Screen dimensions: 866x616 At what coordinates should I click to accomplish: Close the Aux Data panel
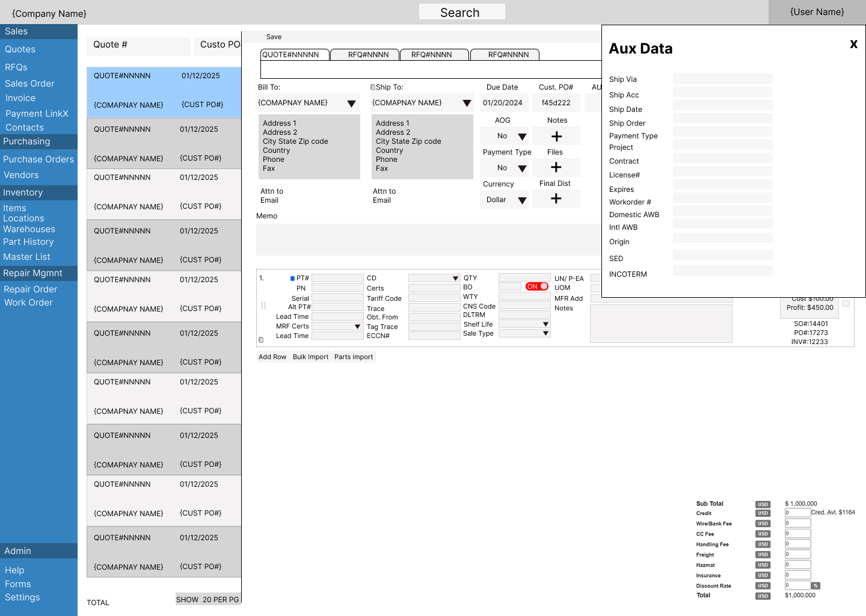pos(853,44)
